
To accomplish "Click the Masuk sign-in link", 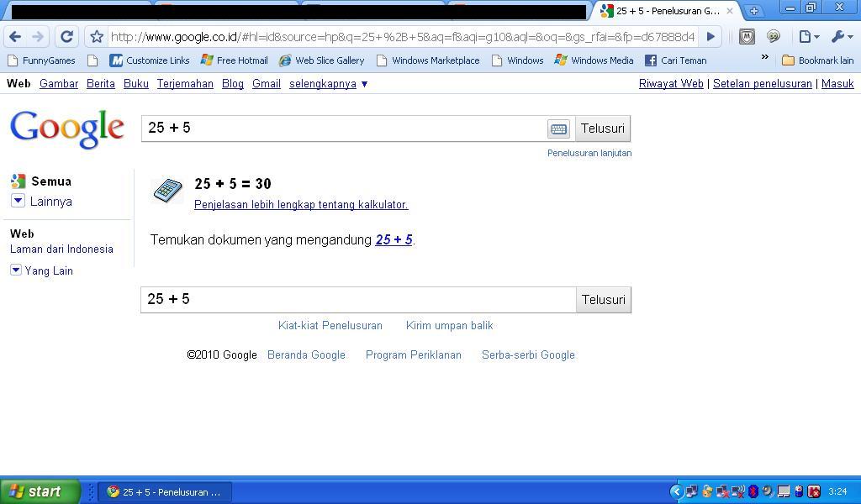I will (x=837, y=83).
